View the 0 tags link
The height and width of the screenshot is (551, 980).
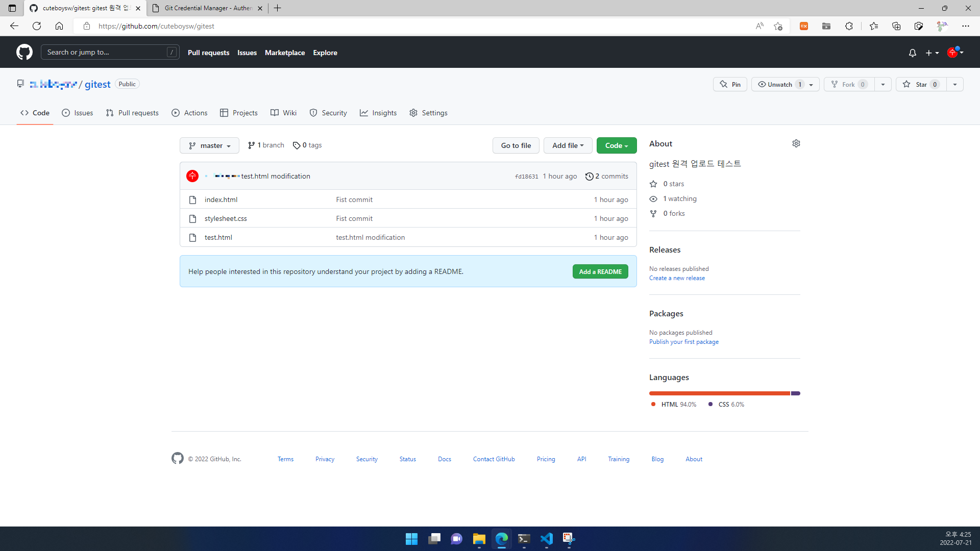tap(307, 145)
